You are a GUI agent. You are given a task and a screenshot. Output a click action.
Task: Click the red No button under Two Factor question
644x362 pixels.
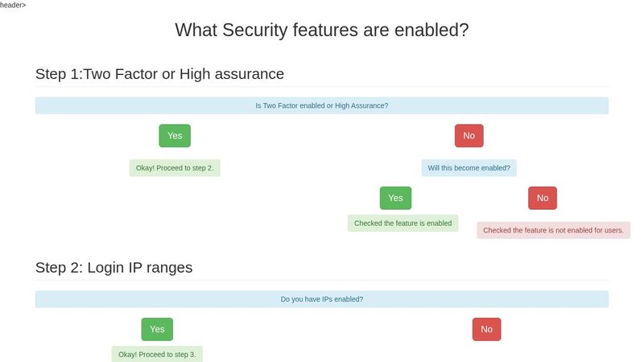pyautogui.click(x=469, y=136)
